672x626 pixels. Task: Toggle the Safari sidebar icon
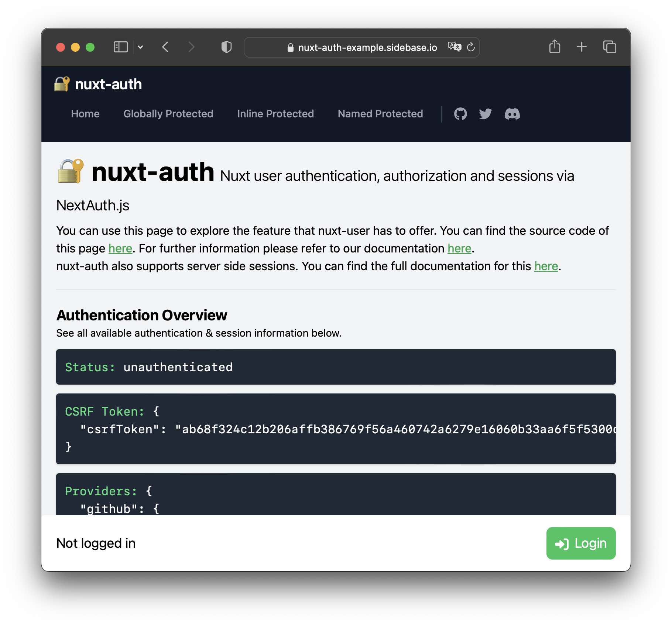[121, 47]
